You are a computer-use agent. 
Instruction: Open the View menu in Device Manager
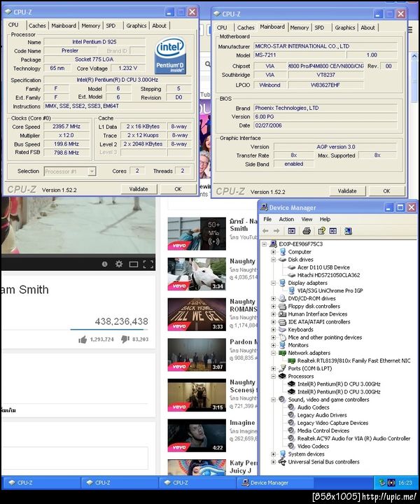click(307, 219)
